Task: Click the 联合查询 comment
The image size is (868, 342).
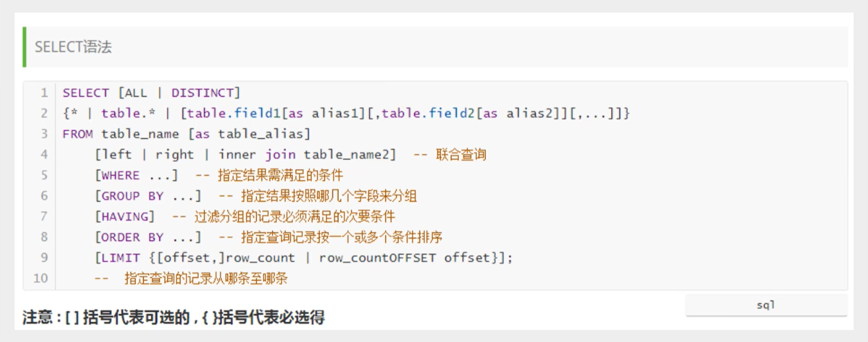Action: coord(460,155)
